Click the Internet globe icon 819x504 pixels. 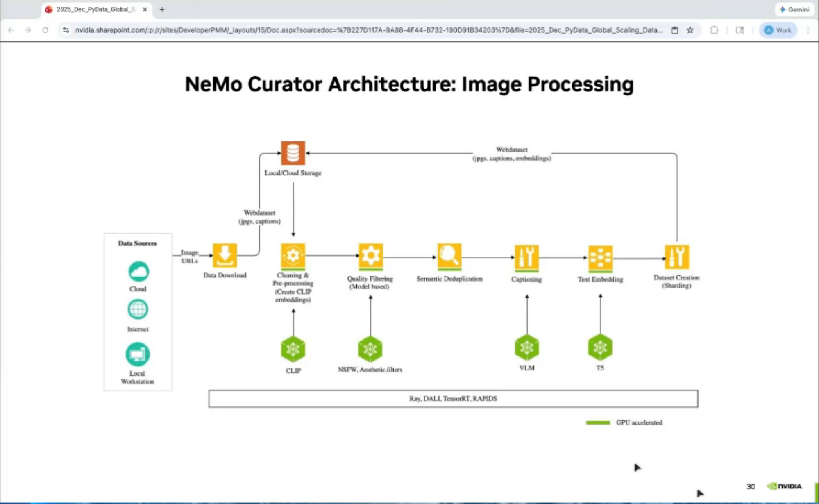(x=138, y=309)
